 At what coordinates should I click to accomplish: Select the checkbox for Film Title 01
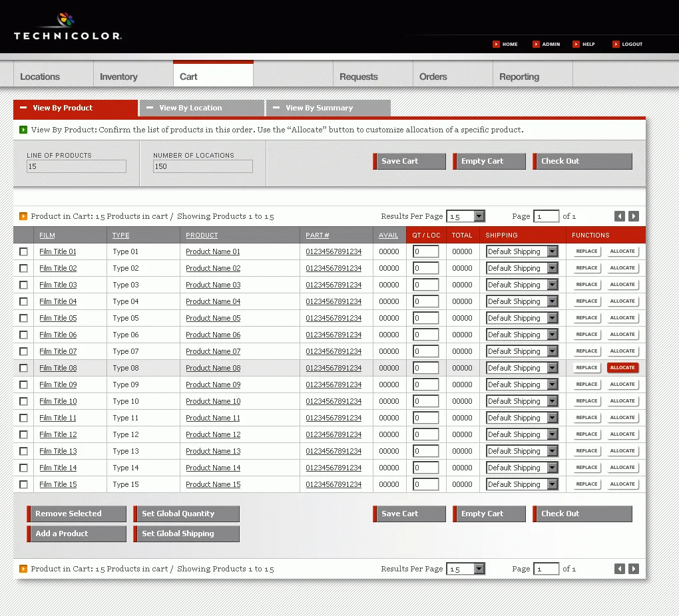23,251
